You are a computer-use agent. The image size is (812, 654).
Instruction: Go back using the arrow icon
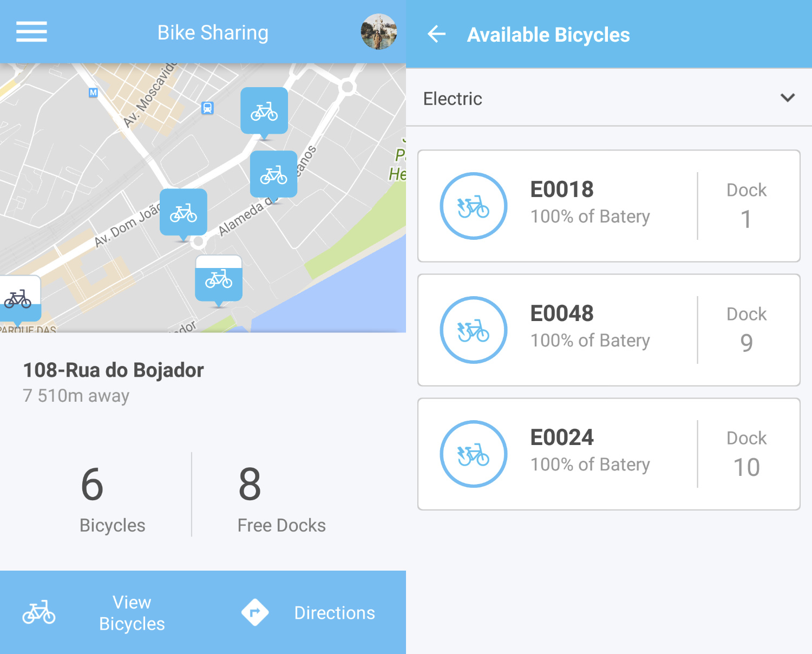pos(436,35)
